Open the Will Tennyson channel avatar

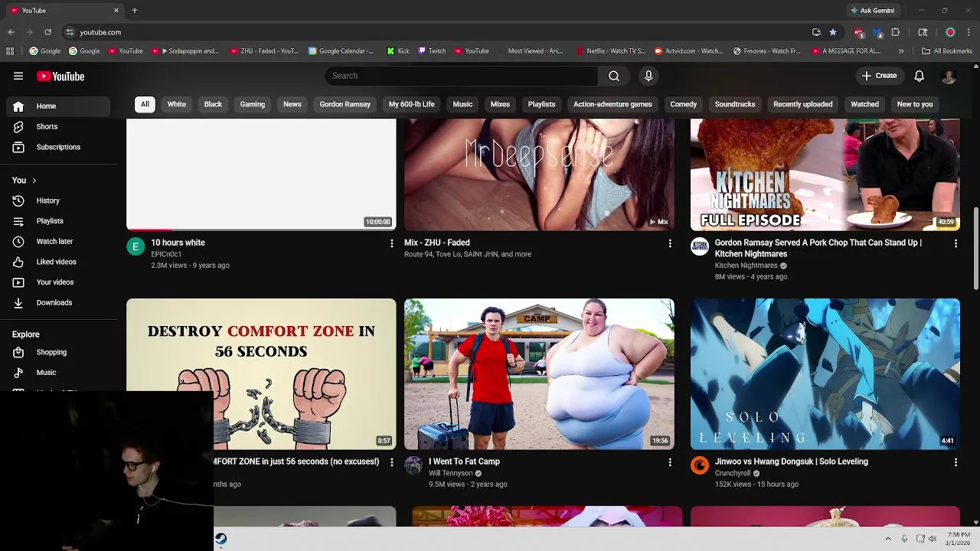tap(413, 465)
